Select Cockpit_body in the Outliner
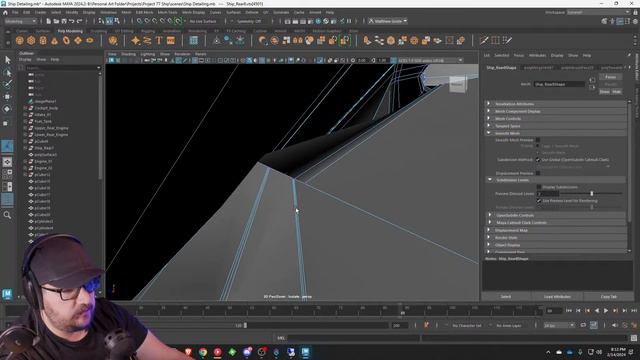This screenshot has width=640, height=360. [x=46, y=108]
